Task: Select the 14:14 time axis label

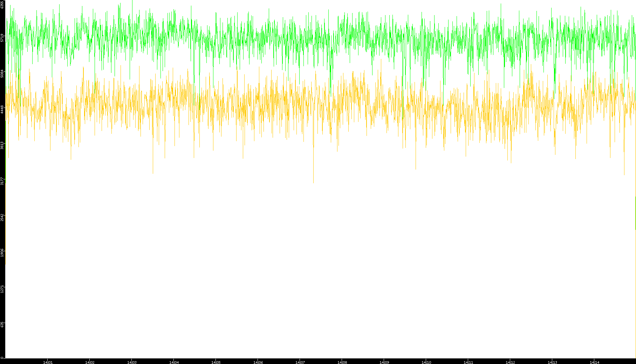Action: 594,362
